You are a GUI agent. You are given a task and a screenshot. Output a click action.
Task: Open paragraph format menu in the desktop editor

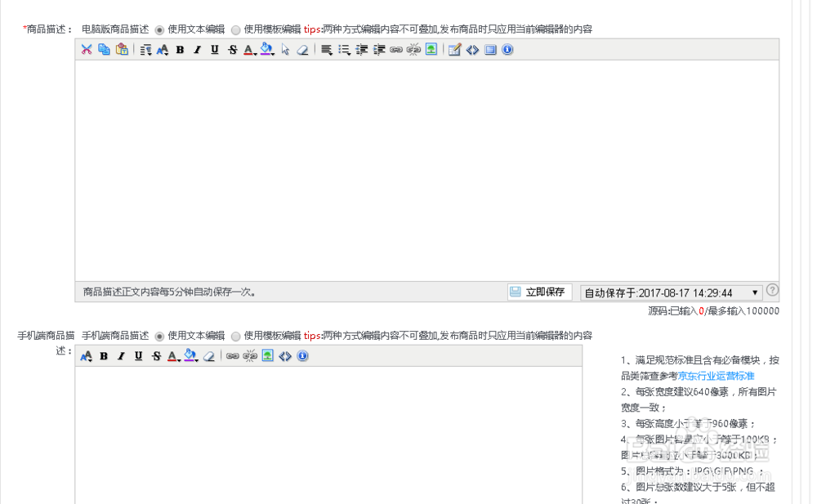click(145, 50)
